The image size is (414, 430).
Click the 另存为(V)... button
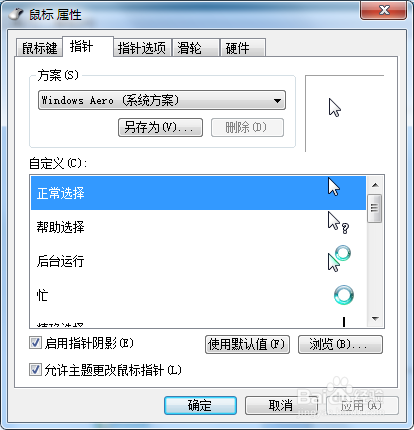pos(160,127)
